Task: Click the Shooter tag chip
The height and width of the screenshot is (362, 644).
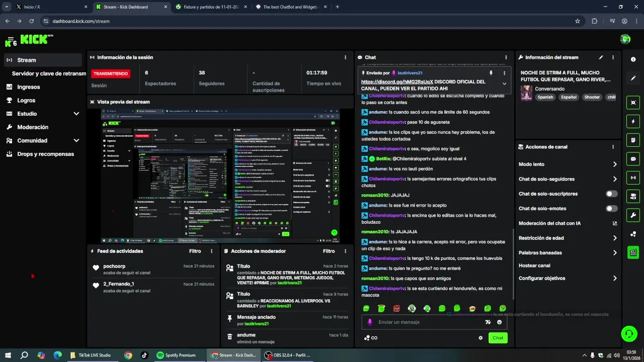Action: (x=592, y=97)
